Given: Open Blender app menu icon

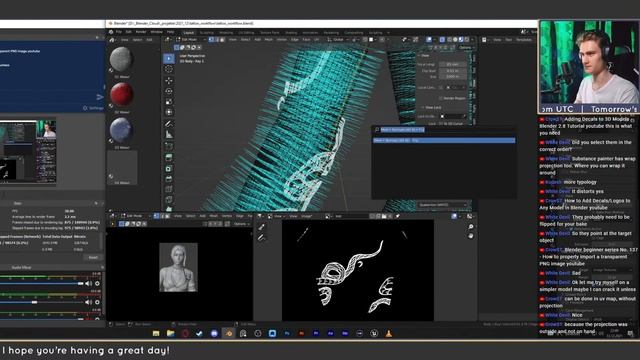Looking at the screenshot, I should 111,32.
